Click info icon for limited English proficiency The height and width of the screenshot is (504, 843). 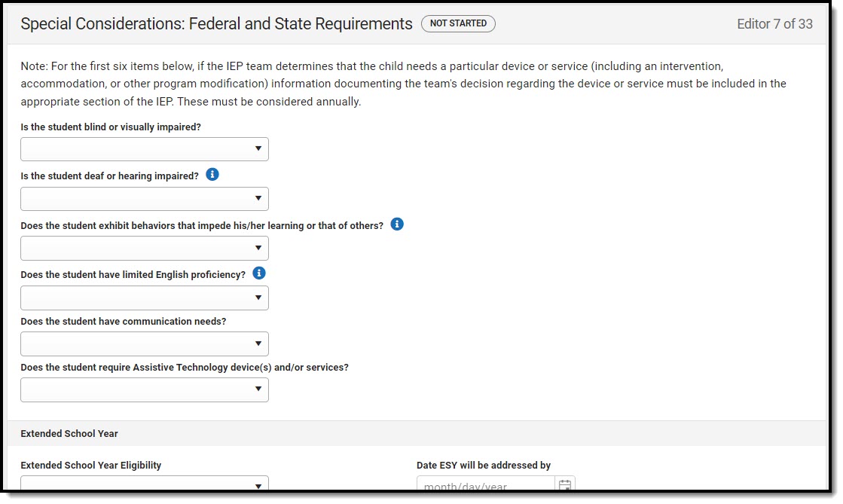click(259, 273)
